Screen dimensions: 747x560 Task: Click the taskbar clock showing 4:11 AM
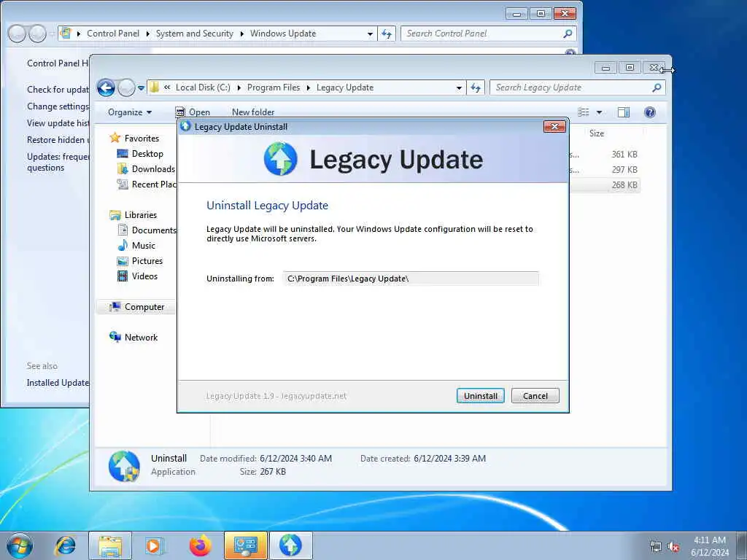tap(710, 546)
